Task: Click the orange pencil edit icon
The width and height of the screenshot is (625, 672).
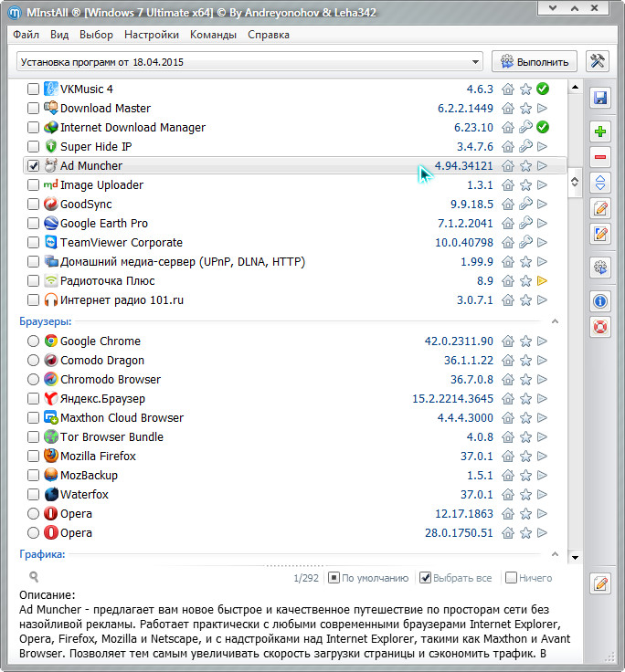Action: click(599, 209)
